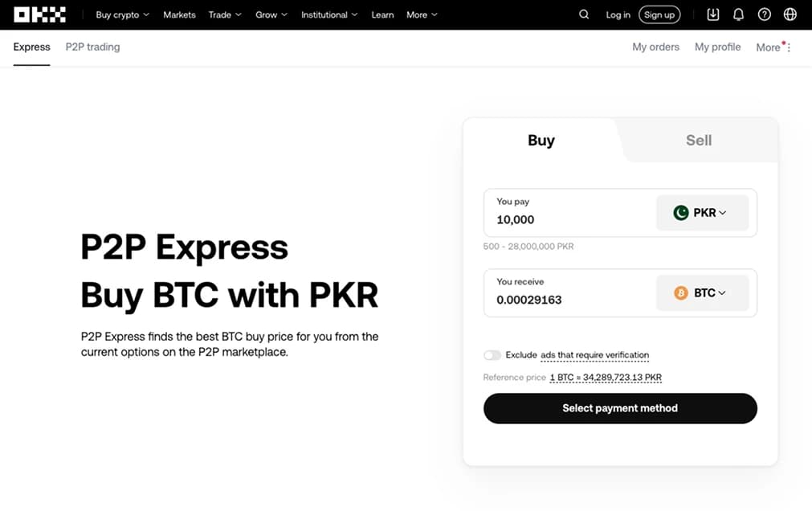Select the Buy tab
812x511 pixels.
click(x=541, y=141)
